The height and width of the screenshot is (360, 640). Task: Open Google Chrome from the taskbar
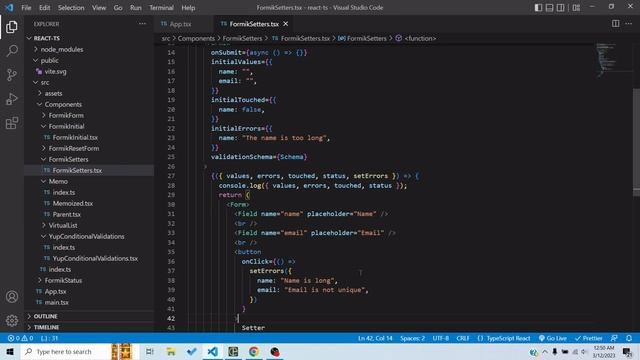point(254,351)
